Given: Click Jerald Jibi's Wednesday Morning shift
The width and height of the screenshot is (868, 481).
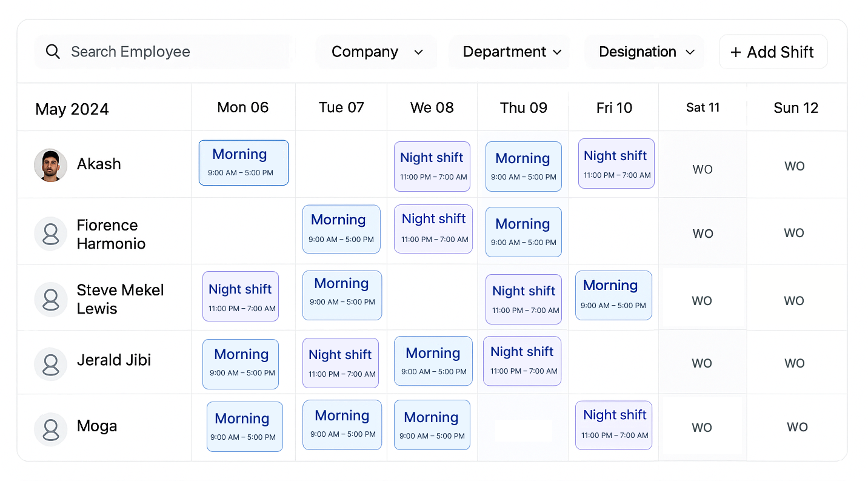Looking at the screenshot, I should click(x=433, y=361).
